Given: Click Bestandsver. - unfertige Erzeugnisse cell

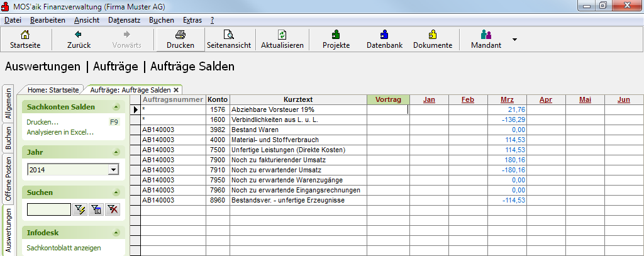Looking at the screenshot, I should [x=298, y=201].
